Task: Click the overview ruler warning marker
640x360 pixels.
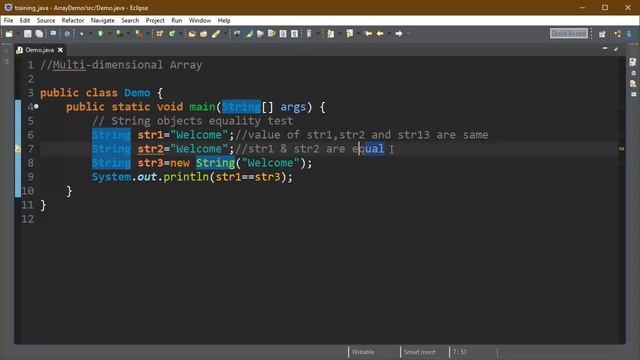Action: point(622,149)
